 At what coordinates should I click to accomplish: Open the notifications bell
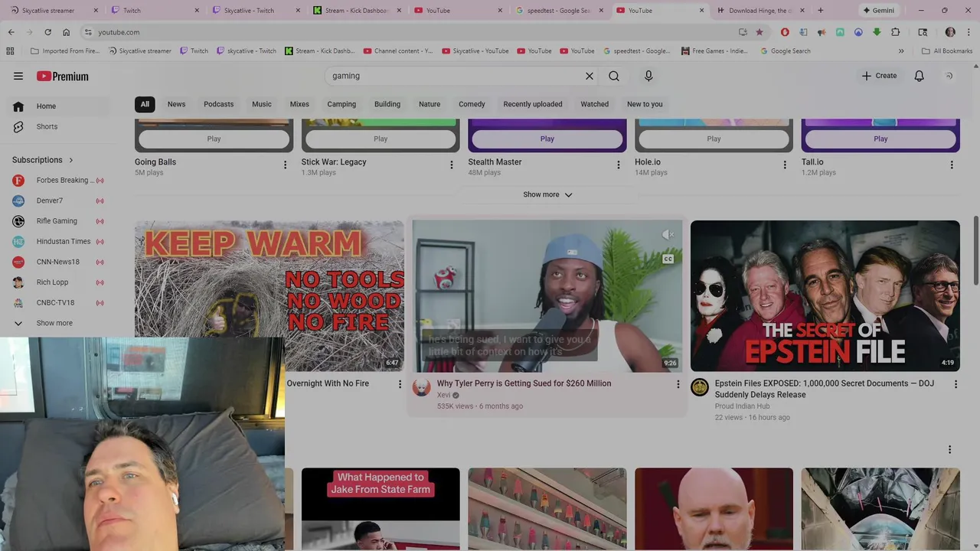click(x=920, y=76)
